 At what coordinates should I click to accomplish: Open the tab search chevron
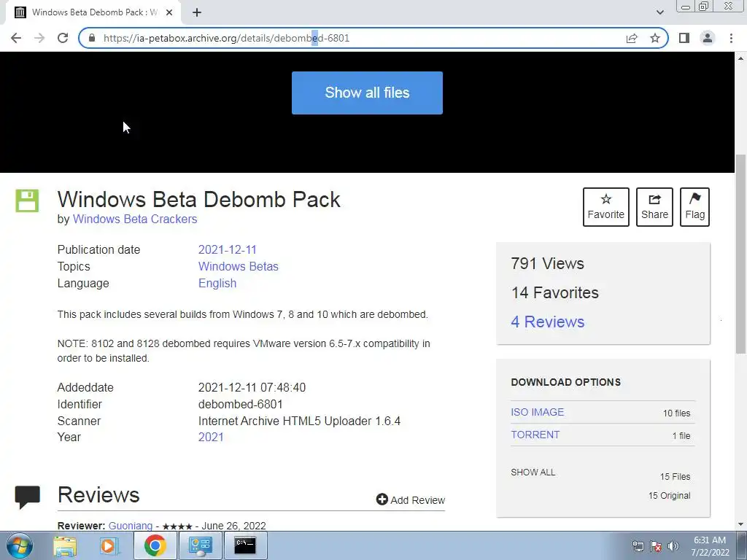[659, 12]
